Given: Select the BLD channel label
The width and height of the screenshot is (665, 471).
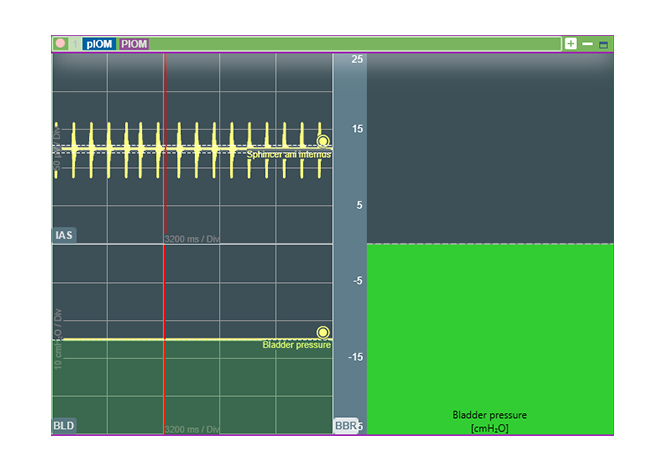Looking at the screenshot, I should click(x=64, y=426).
